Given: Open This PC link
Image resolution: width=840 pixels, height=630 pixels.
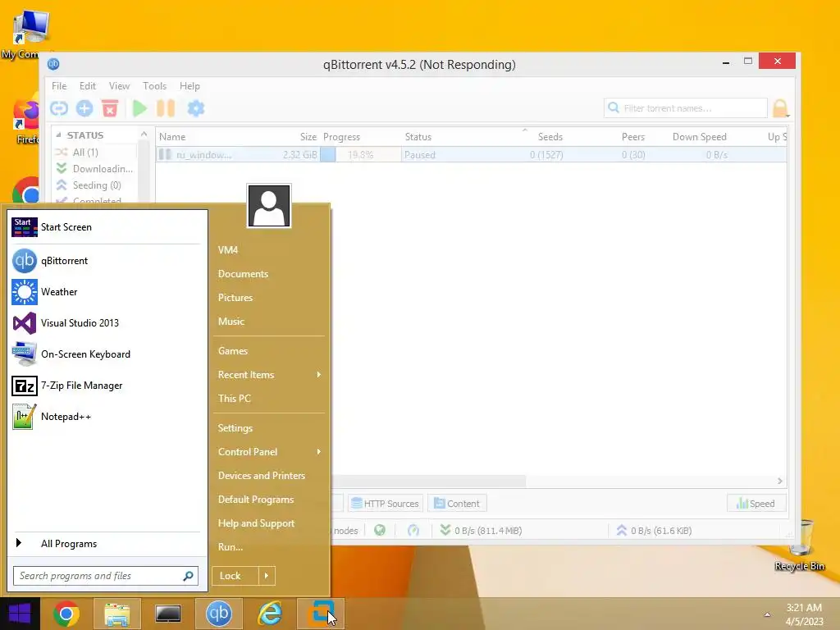Looking at the screenshot, I should [x=234, y=399].
